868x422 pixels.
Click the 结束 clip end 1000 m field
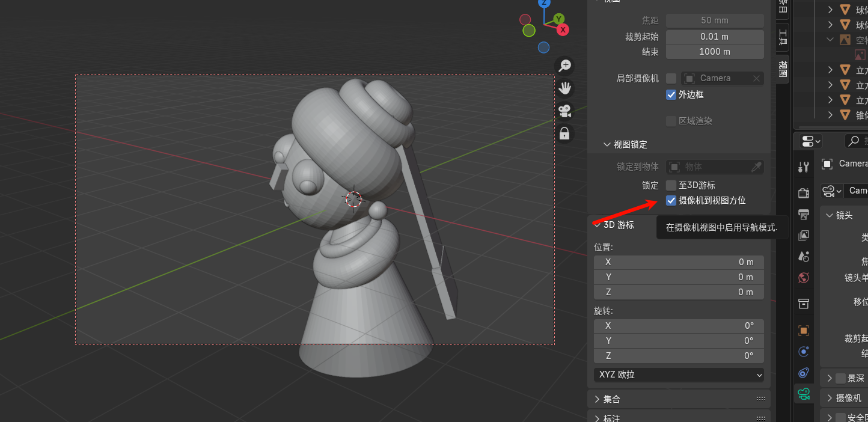click(714, 52)
